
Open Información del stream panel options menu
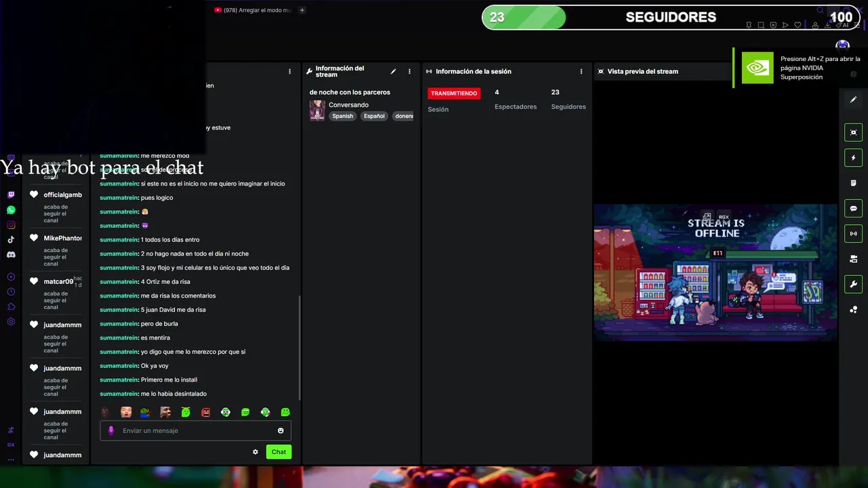coord(409,71)
